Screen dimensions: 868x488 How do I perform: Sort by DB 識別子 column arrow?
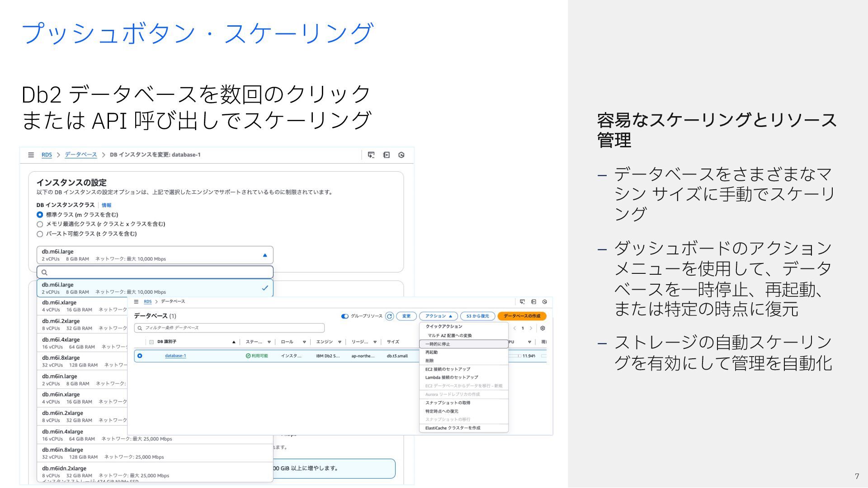tap(234, 342)
